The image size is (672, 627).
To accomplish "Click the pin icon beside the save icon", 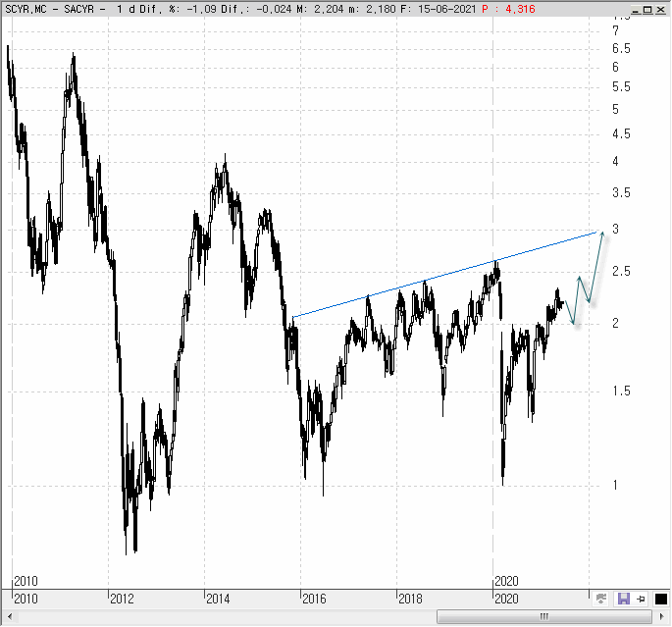I will pyautogui.click(x=642, y=599).
